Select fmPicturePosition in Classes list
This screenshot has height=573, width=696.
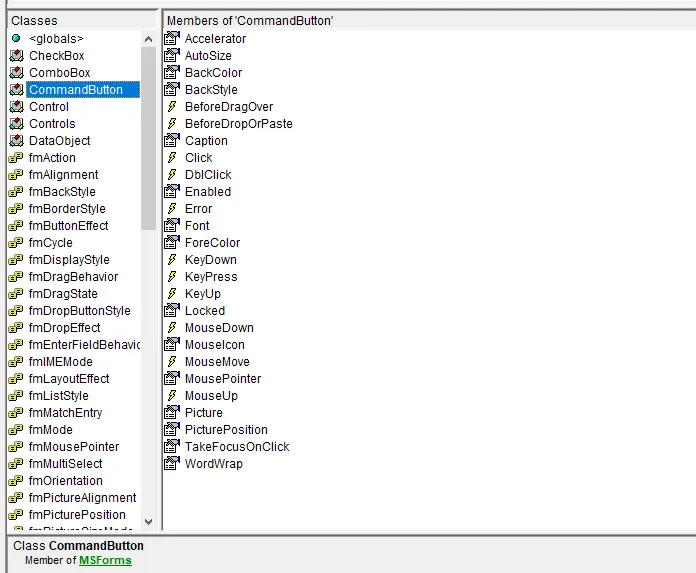tap(77, 515)
